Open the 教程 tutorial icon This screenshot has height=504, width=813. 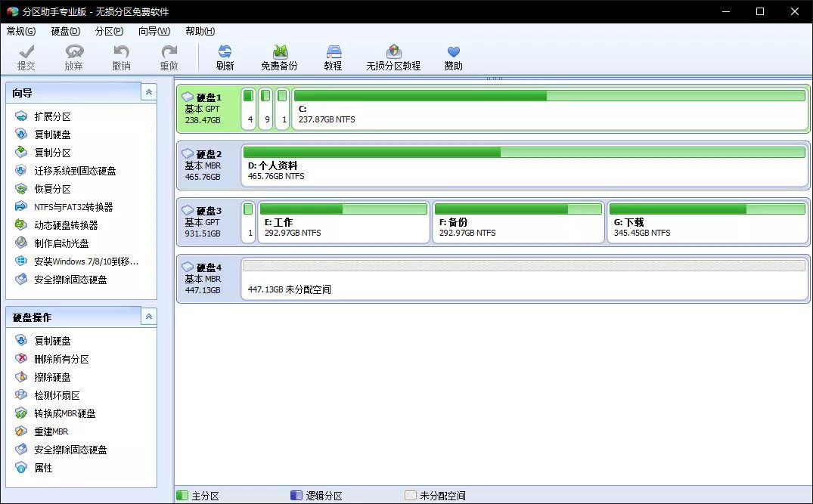click(333, 57)
